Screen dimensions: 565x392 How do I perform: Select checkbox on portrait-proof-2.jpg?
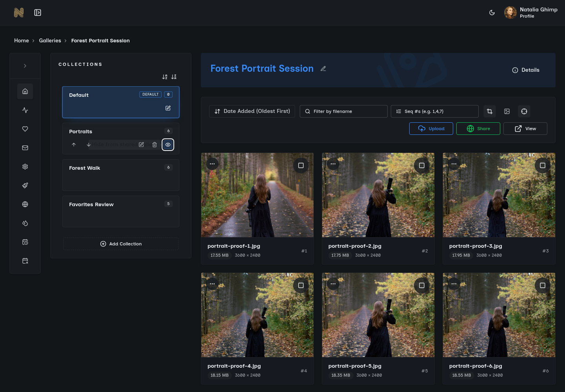point(422,165)
